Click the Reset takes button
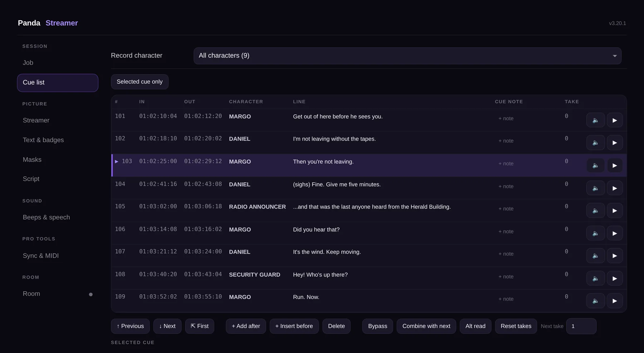 516,326
